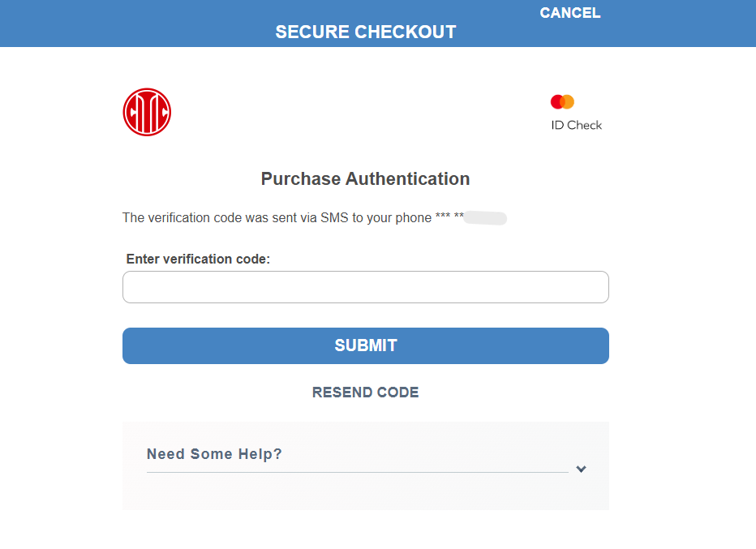Click the red circle of the Mastercard logo

click(x=556, y=101)
